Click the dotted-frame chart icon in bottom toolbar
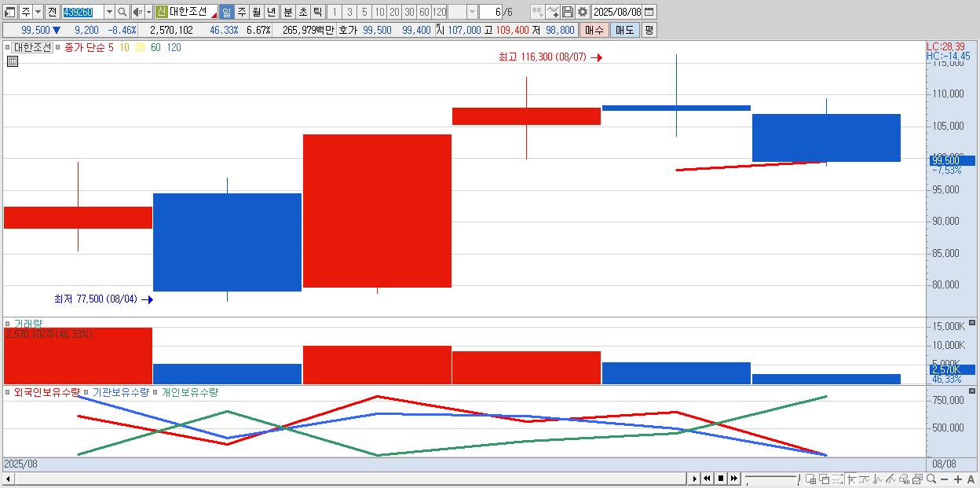Viewport: 980px width, 488px height. coord(837,479)
